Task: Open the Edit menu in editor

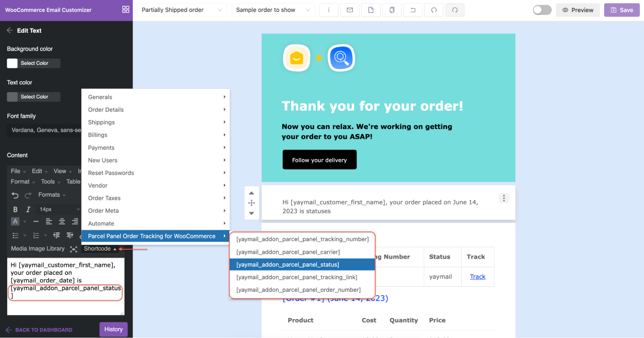Action: coord(39,171)
